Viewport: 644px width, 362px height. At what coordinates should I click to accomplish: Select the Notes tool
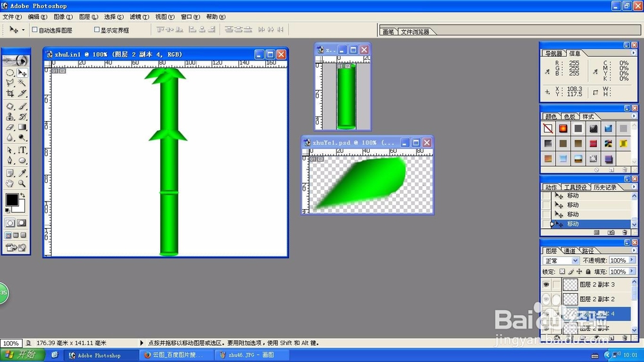point(10,173)
